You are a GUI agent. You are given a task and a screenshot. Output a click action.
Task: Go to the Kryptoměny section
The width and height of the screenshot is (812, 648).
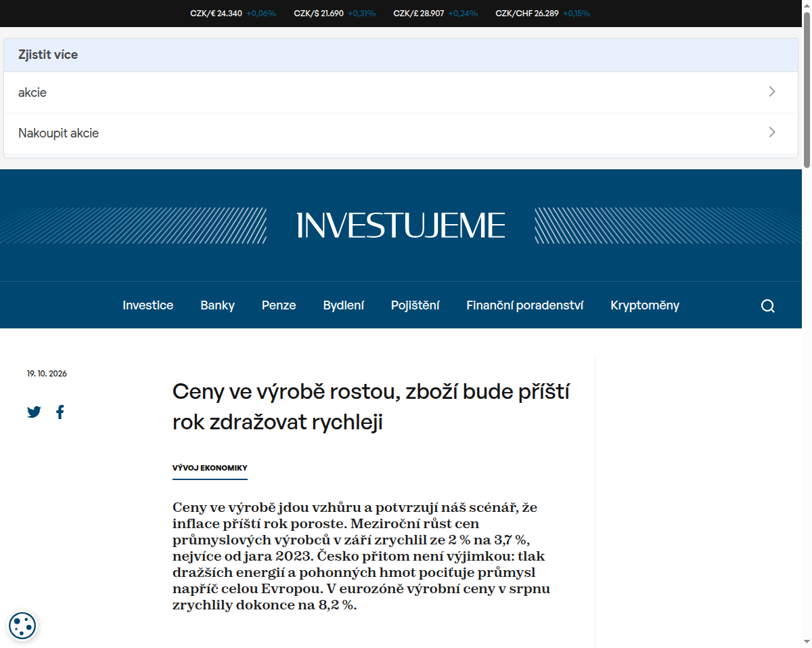pyautogui.click(x=645, y=305)
